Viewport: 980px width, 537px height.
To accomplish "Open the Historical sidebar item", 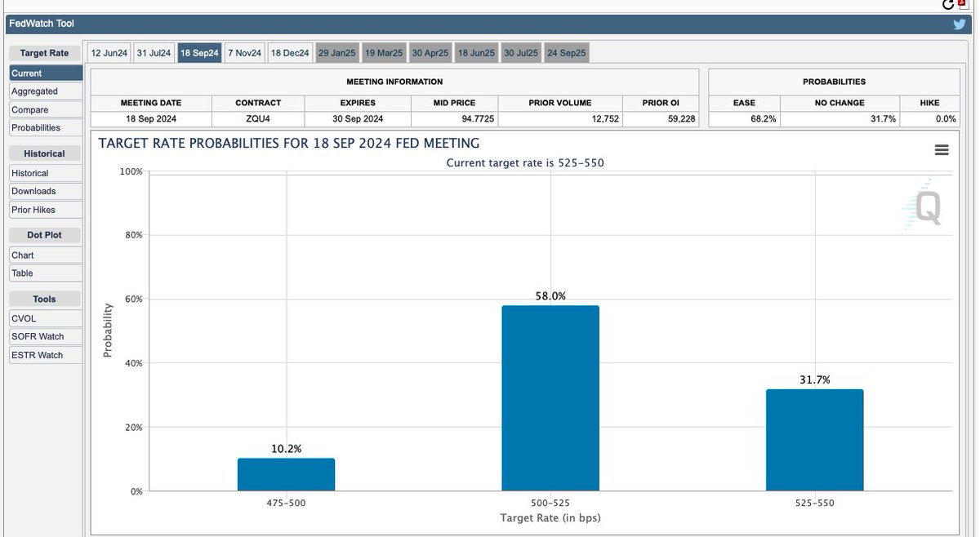I will click(x=46, y=173).
